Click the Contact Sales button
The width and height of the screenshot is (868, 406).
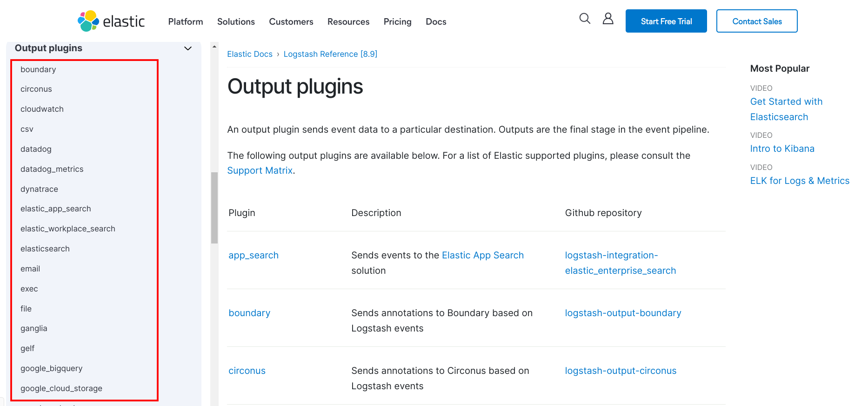757,21
